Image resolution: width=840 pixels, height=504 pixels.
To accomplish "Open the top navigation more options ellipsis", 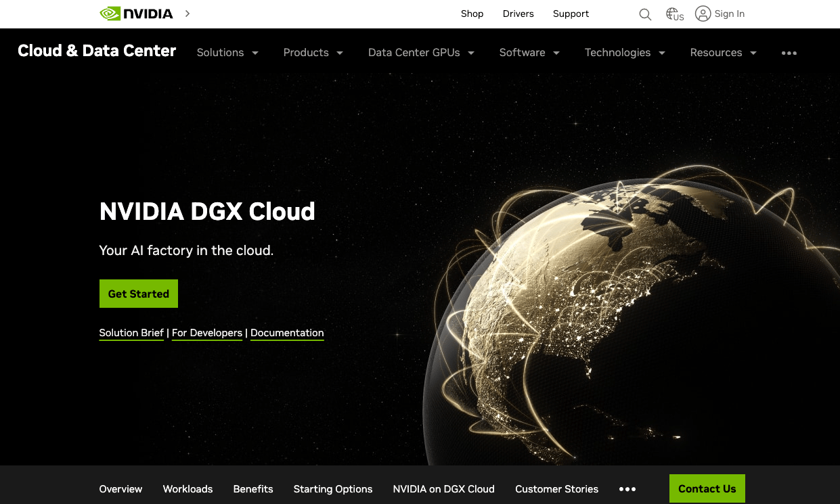I will (789, 53).
